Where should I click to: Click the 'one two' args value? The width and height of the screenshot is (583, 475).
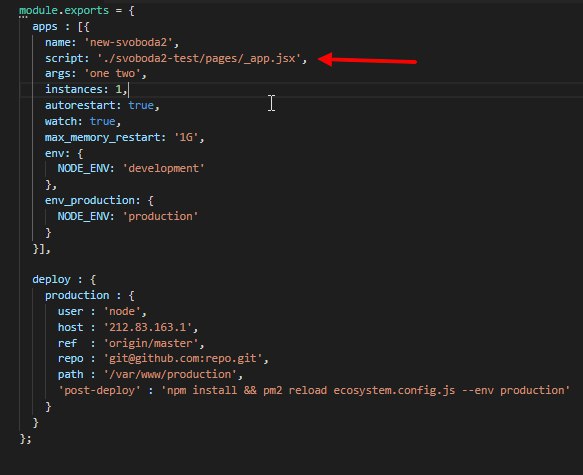click(113, 74)
